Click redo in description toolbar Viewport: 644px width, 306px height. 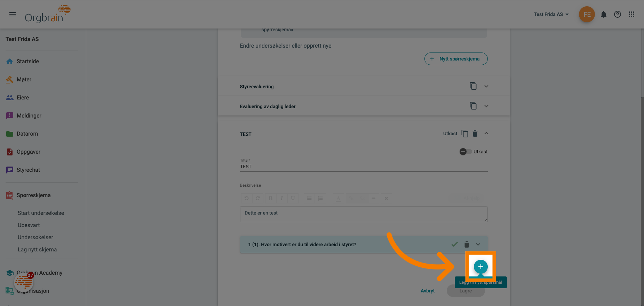pos(258,198)
